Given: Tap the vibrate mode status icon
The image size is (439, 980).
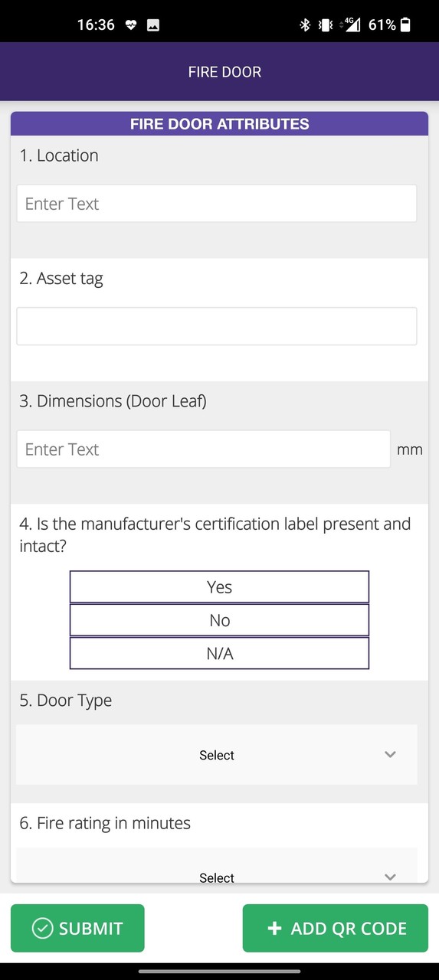Looking at the screenshot, I should pos(325,25).
